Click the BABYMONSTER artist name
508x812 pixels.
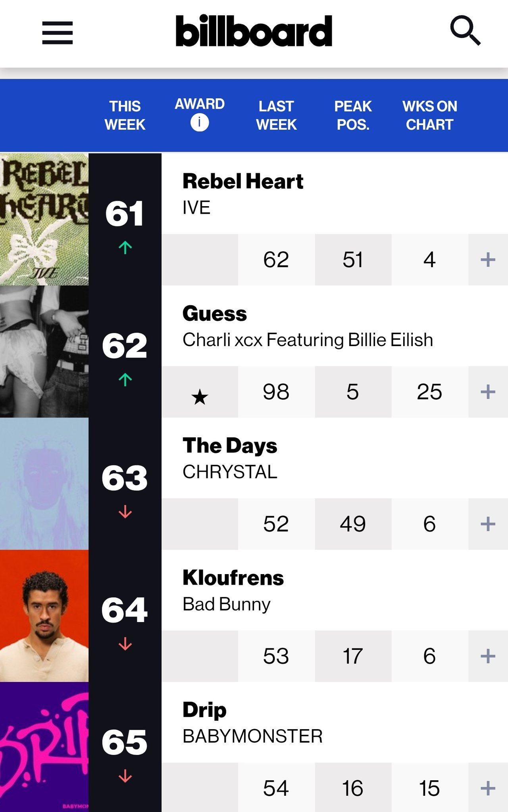(252, 736)
